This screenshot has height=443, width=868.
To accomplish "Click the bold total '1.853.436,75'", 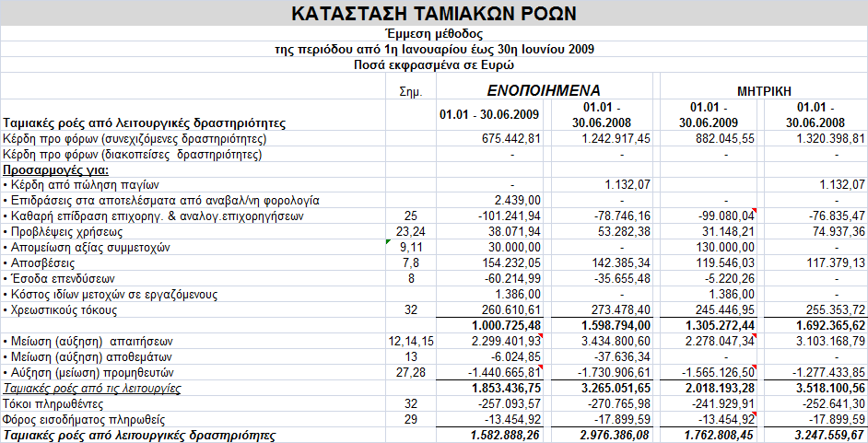I will 505,389.
